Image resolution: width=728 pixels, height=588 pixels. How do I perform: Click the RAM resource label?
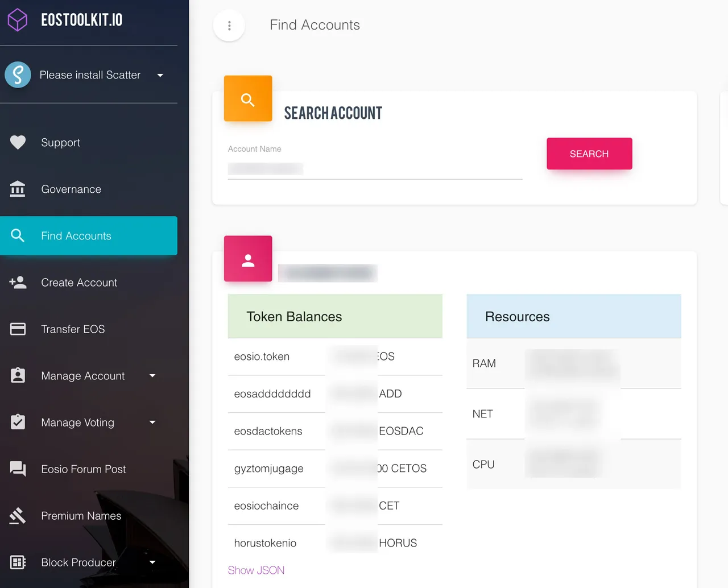(x=484, y=363)
